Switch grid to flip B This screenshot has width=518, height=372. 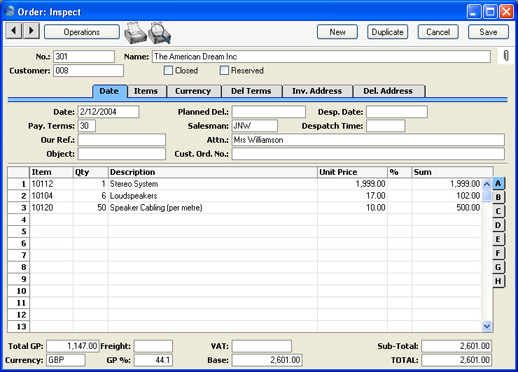(498, 197)
